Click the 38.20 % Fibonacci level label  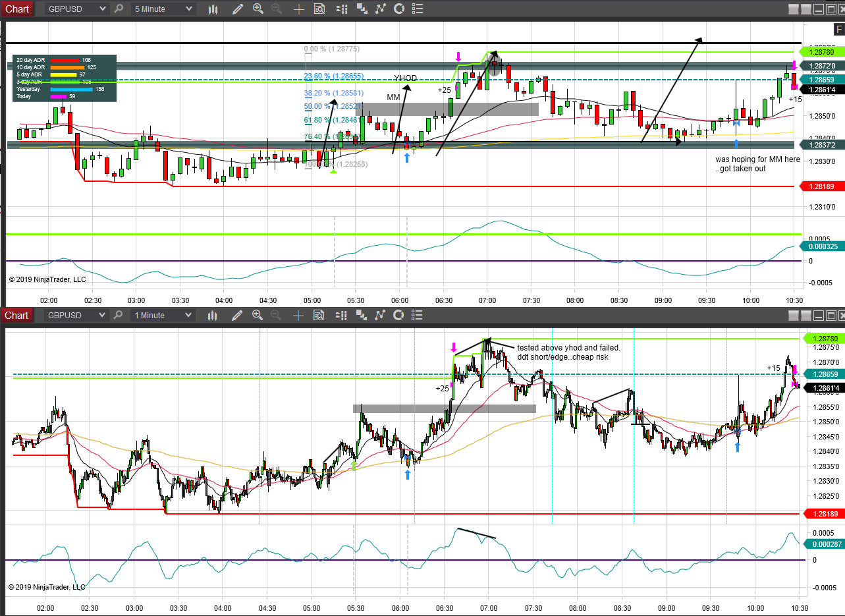(x=334, y=93)
